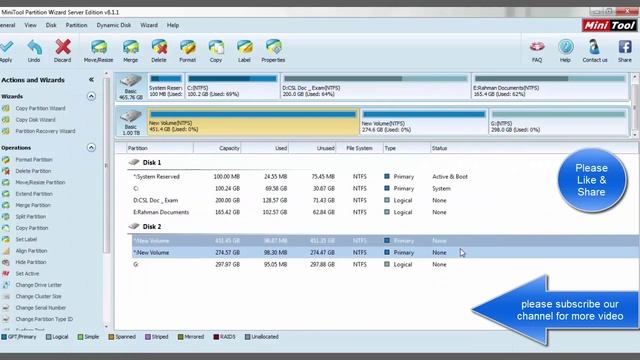Choose Align Partition operation
The image size is (640, 360).
(31, 251)
